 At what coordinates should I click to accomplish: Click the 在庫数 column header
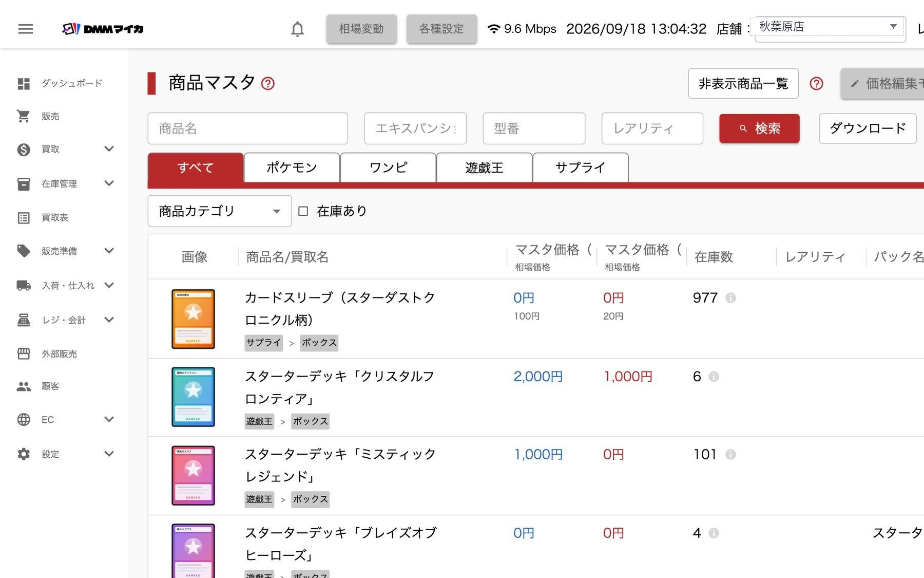[714, 257]
